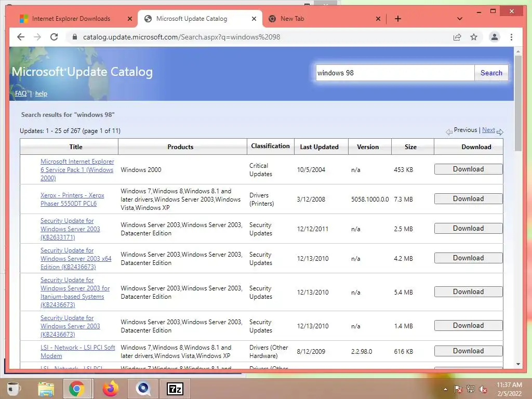
Task: Sort results by the Products column
Action: point(180,147)
